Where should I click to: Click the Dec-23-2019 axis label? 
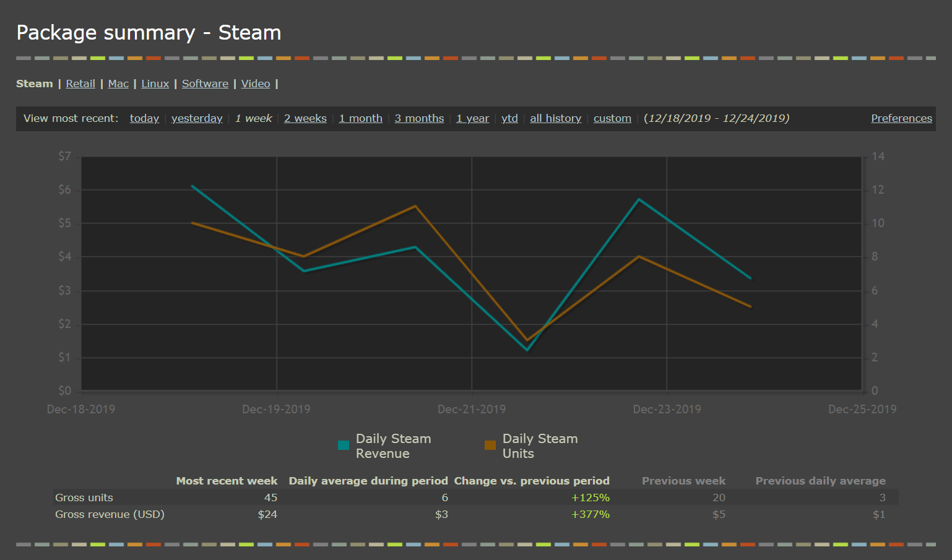[667, 409]
